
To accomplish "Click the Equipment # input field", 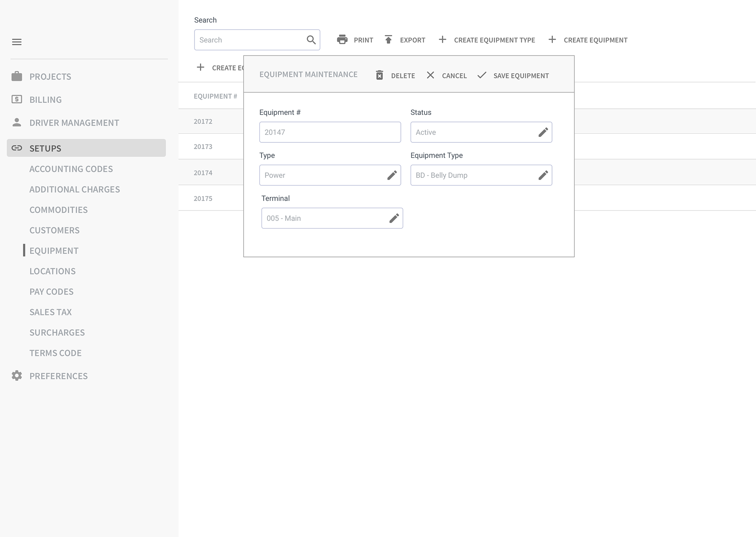I will 330,132.
